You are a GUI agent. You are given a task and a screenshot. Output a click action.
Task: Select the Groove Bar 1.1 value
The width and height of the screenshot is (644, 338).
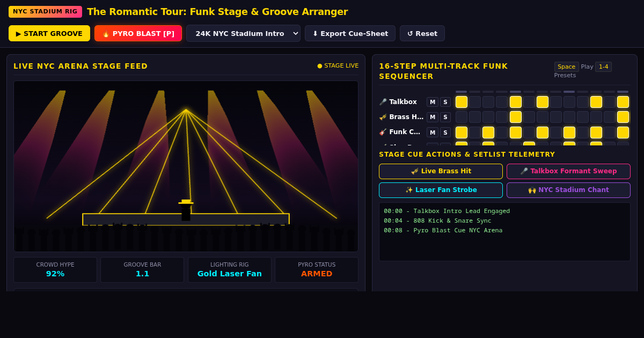click(142, 274)
